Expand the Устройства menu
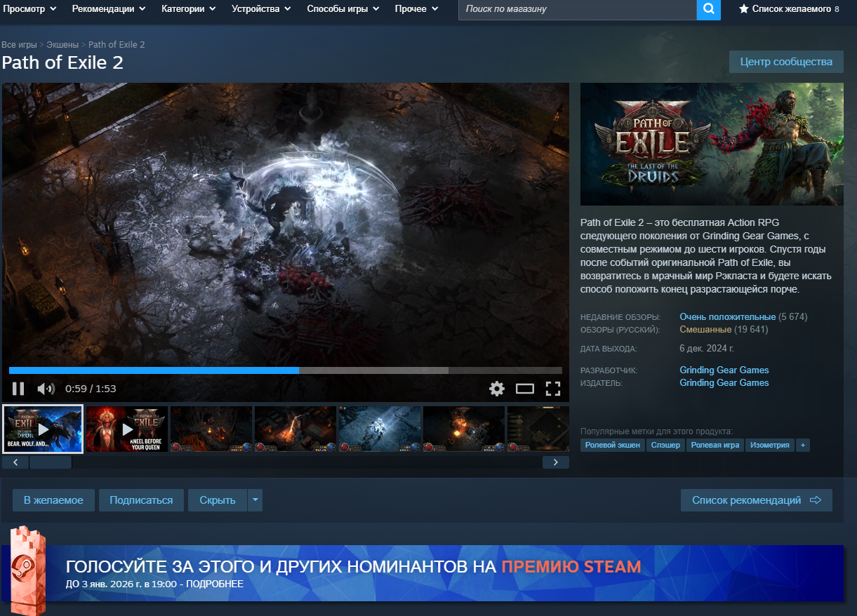The height and width of the screenshot is (616, 857). [x=261, y=9]
